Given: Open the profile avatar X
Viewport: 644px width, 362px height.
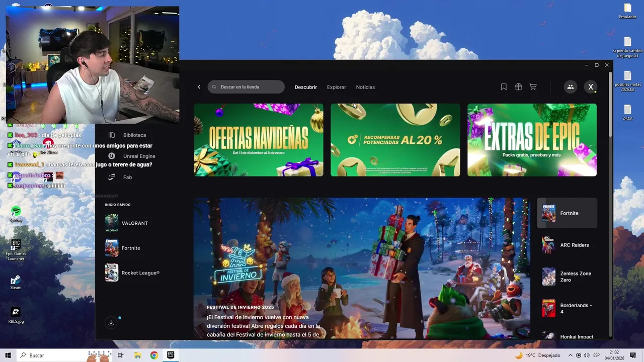Looking at the screenshot, I should (591, 87).
